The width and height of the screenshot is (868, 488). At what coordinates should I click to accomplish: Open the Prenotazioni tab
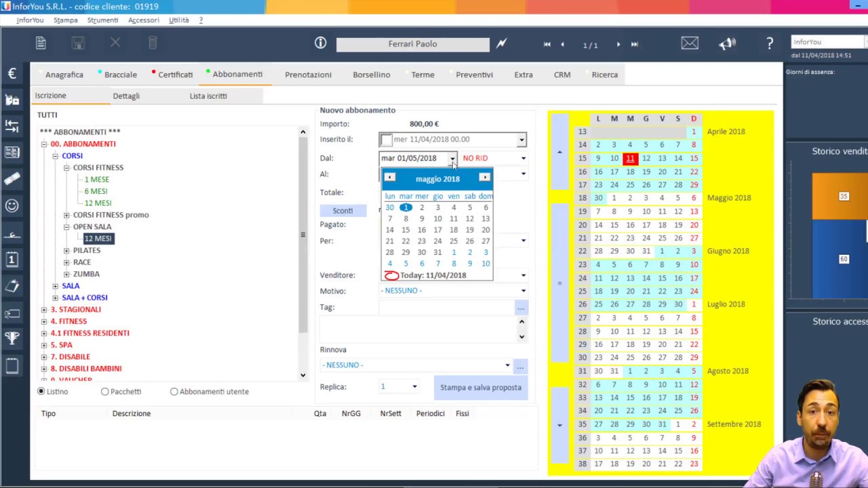[308, 75]
